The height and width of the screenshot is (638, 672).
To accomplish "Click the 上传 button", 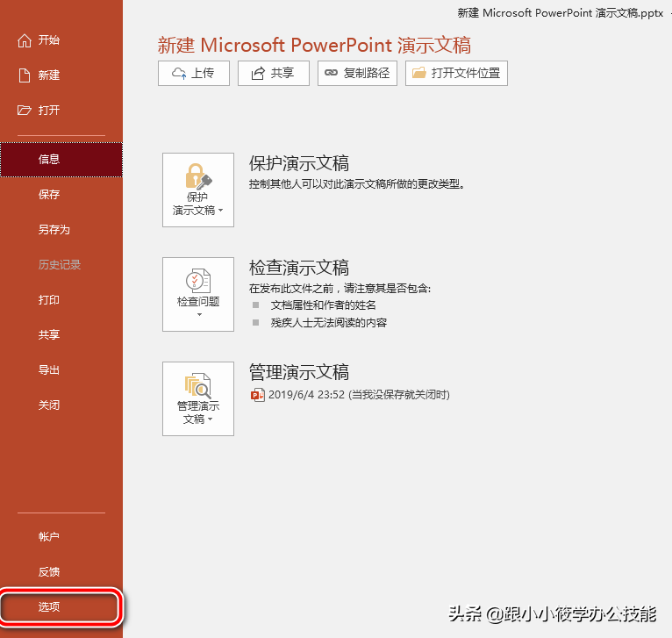I will [194, 74].
